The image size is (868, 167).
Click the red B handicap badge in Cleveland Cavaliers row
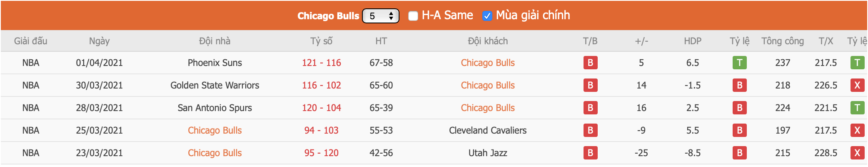(x=739, y=130)
